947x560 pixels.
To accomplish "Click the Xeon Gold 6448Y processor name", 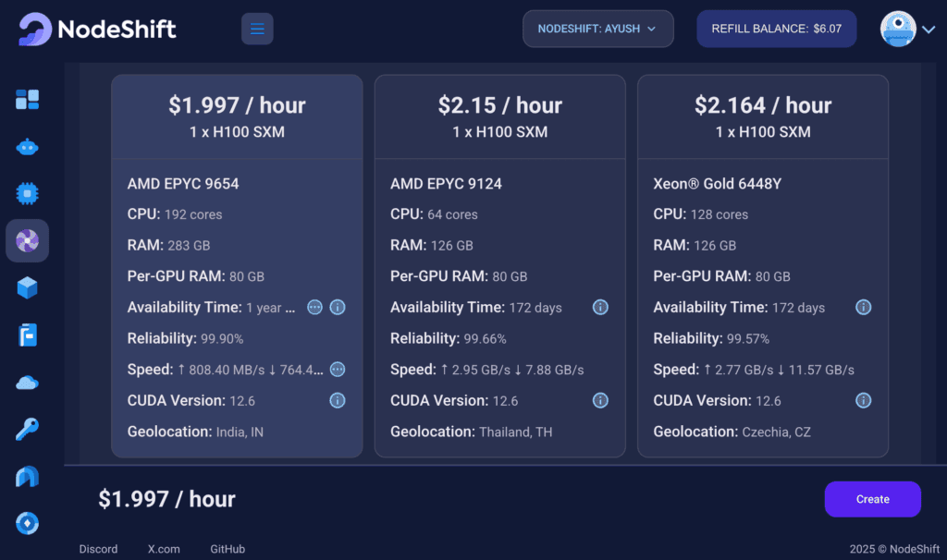I will click(x=718, y=184).
